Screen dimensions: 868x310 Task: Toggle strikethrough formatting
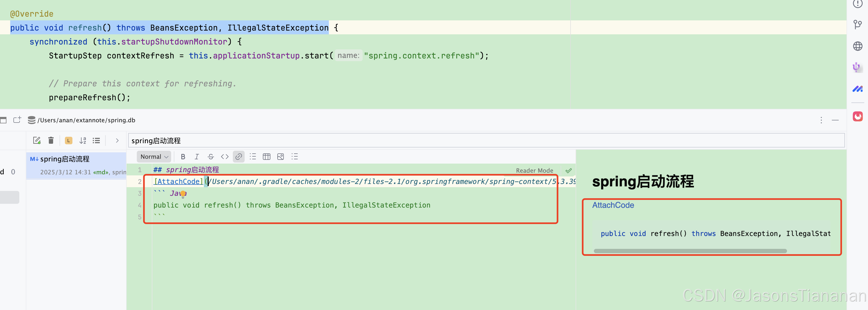211,157
